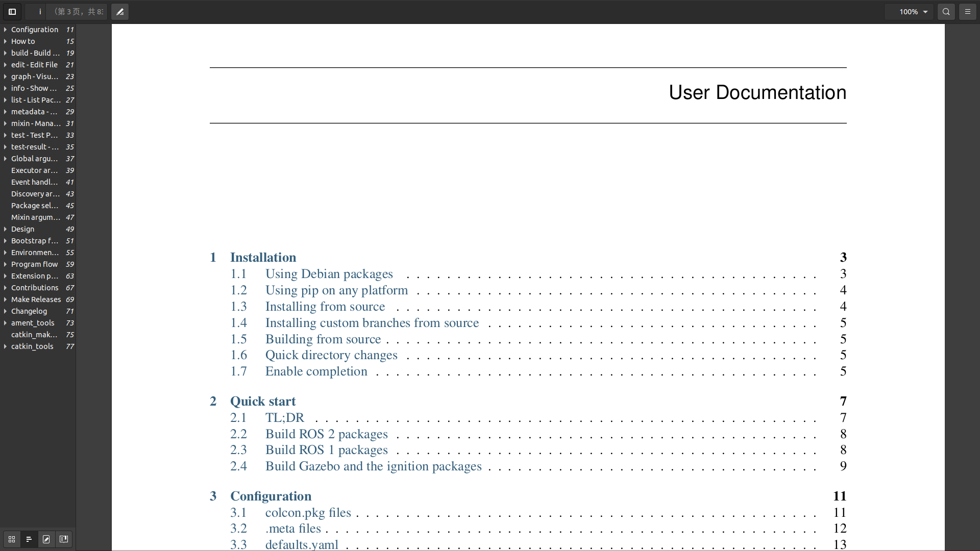Select Program flow outline item
Image resolution: width=980 pixels, height=551 pixels.
coord(34,264)
